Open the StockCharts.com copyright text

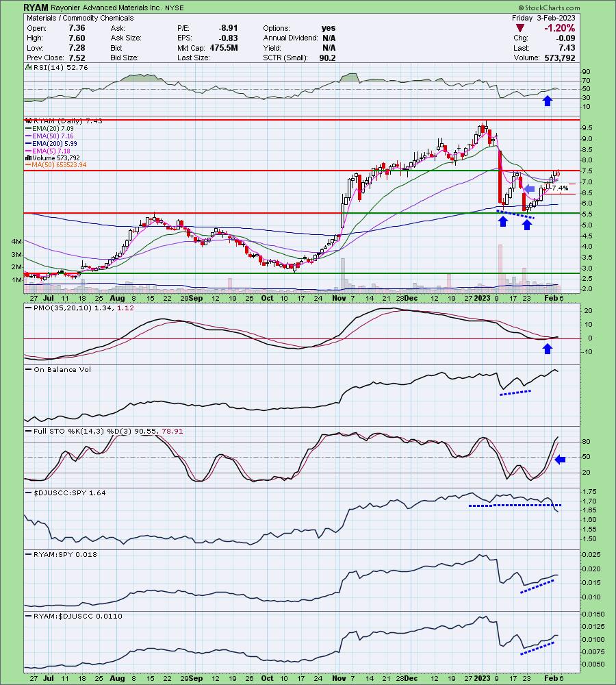pos(549,8)
